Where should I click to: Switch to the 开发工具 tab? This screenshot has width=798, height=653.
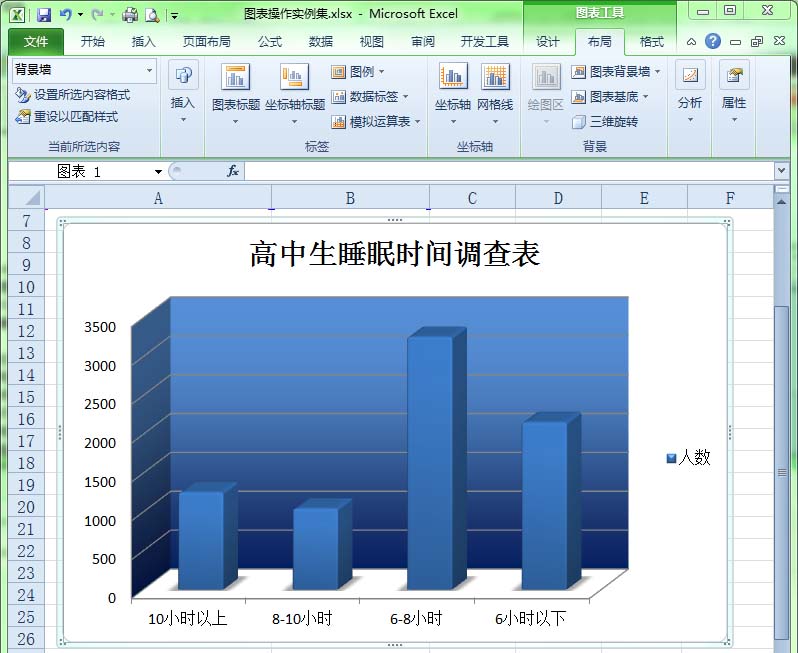coord(484,42)
